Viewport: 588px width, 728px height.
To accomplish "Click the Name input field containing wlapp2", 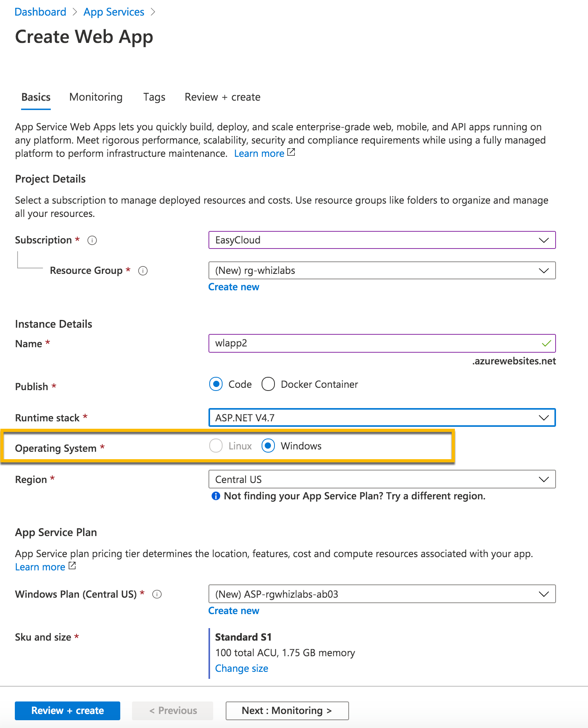I will [382, 343].
